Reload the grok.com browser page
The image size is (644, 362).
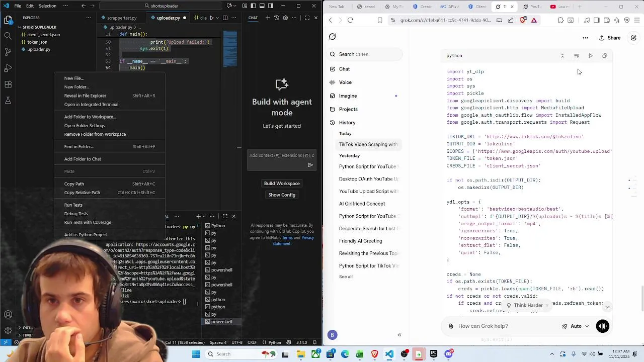[351, 20]
